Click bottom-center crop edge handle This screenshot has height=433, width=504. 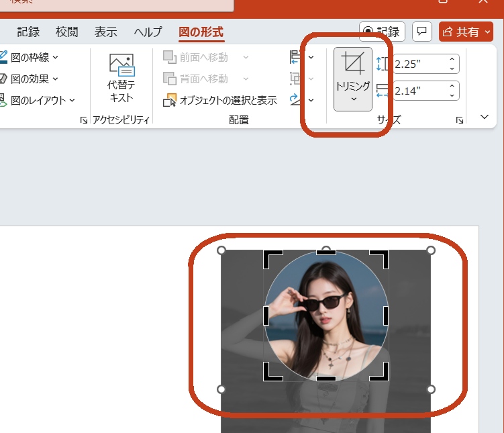point(326,379)
